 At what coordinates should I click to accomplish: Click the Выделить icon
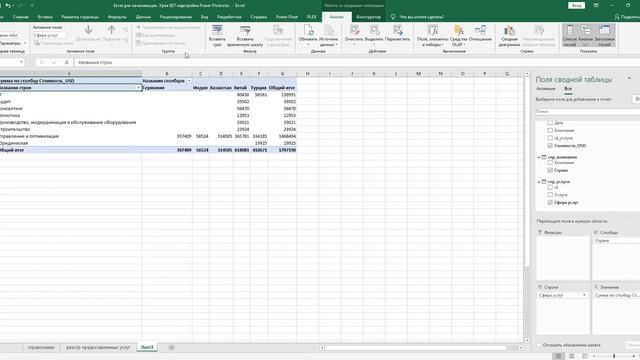[x=374, y=30]
